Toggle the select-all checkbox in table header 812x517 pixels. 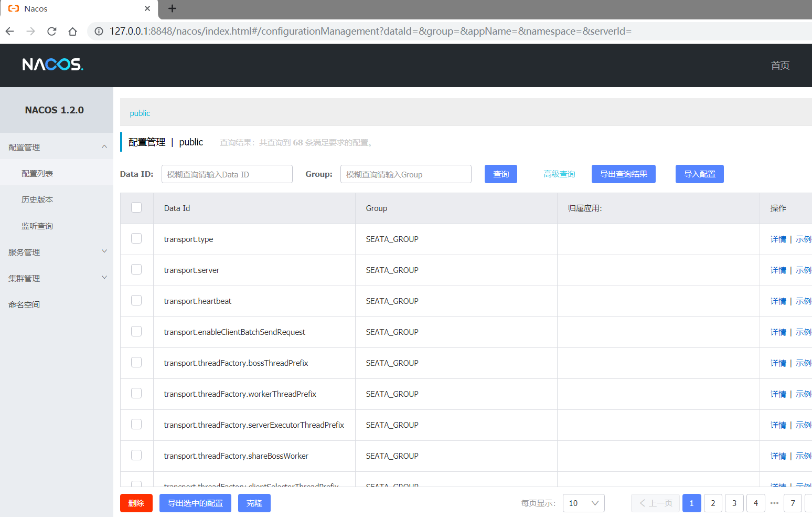point(136,207)
